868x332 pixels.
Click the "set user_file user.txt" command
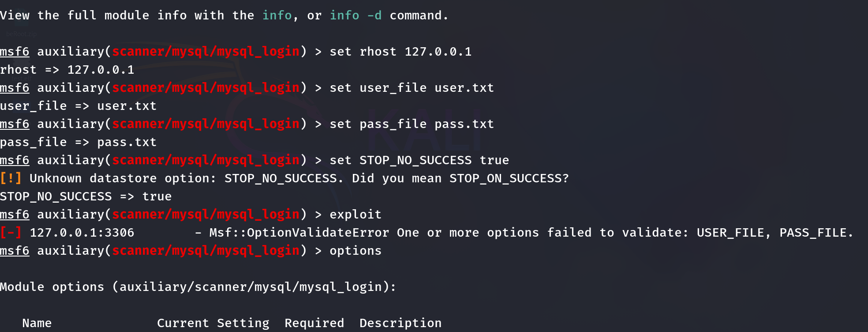click(412, 88)
